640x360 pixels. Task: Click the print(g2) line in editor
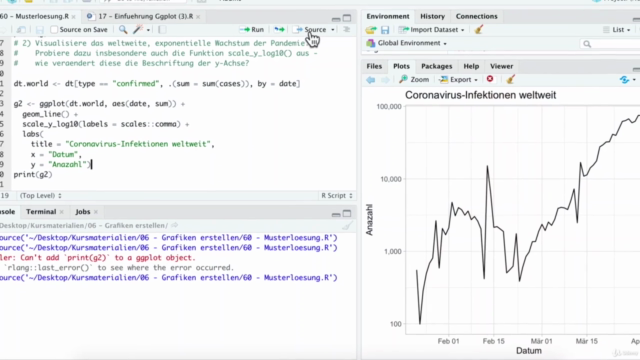[x=33, y=174]
